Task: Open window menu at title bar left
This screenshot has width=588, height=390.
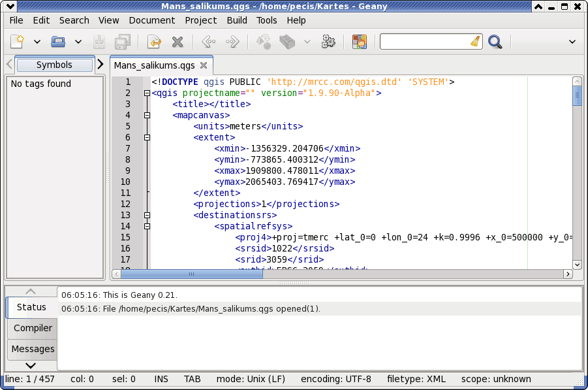Action: (10, 6)
